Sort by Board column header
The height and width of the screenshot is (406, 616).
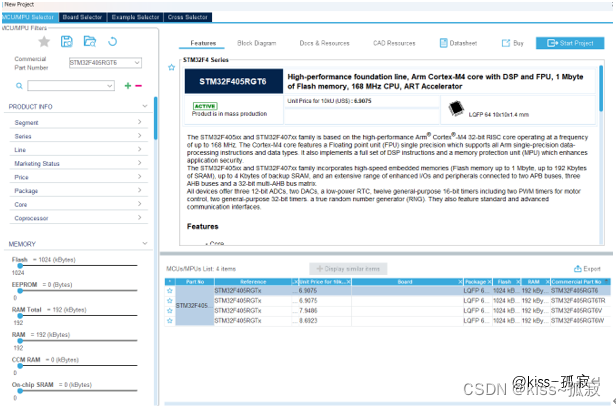(407, 282)
